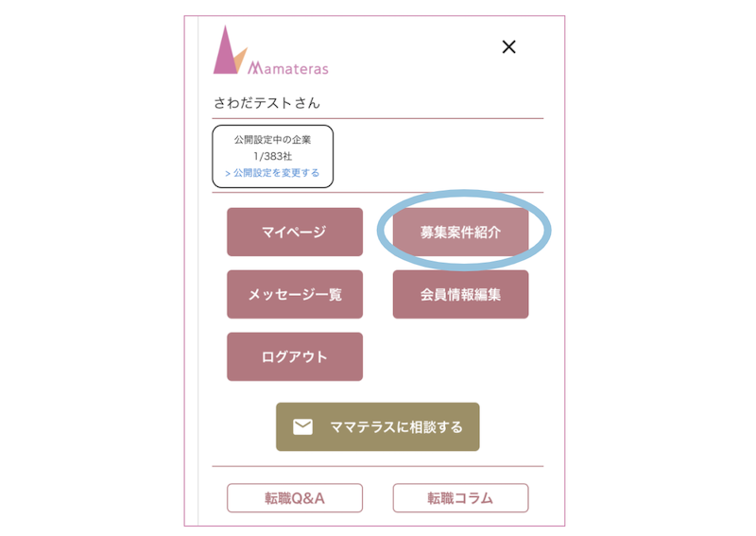
Task: Select the 1/383社 company count
Action: 273,156
